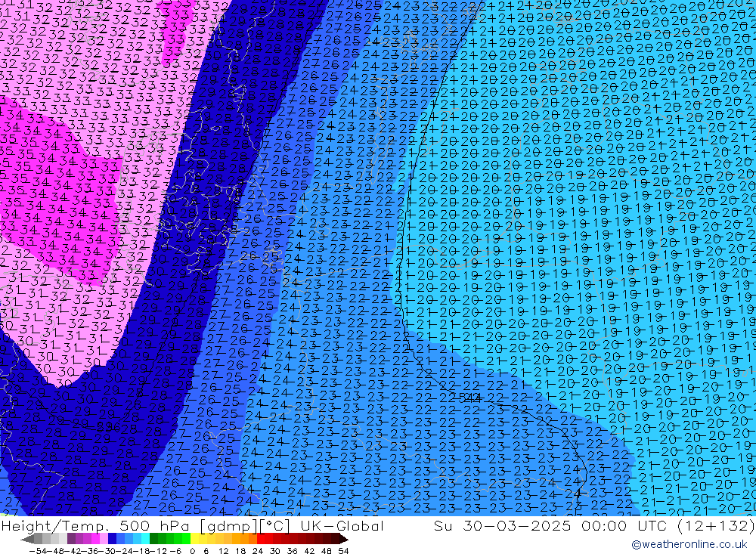Viewport: 756px width, 554px height.
Task: Click the 'UK-Global' model name text
Action: (x=342, y=526)
